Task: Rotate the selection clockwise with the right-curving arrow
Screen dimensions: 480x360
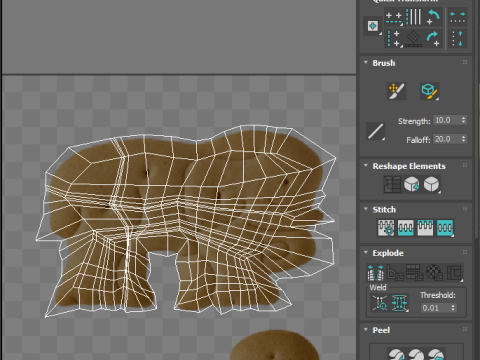Action: coord(433,38)
